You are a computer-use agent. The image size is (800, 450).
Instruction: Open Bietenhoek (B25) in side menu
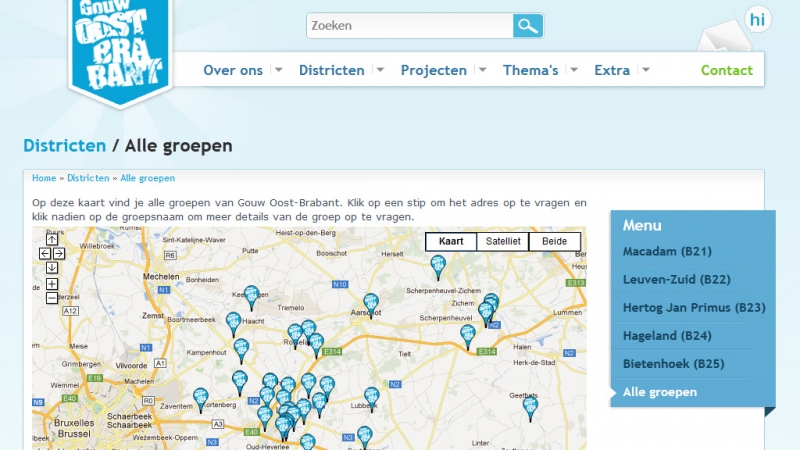pos(673,364)
